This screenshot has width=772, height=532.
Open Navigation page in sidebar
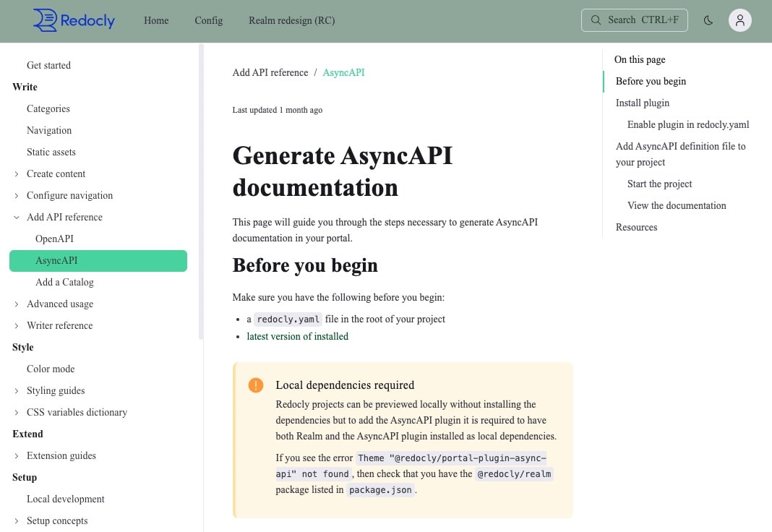[x=49, y=130]
